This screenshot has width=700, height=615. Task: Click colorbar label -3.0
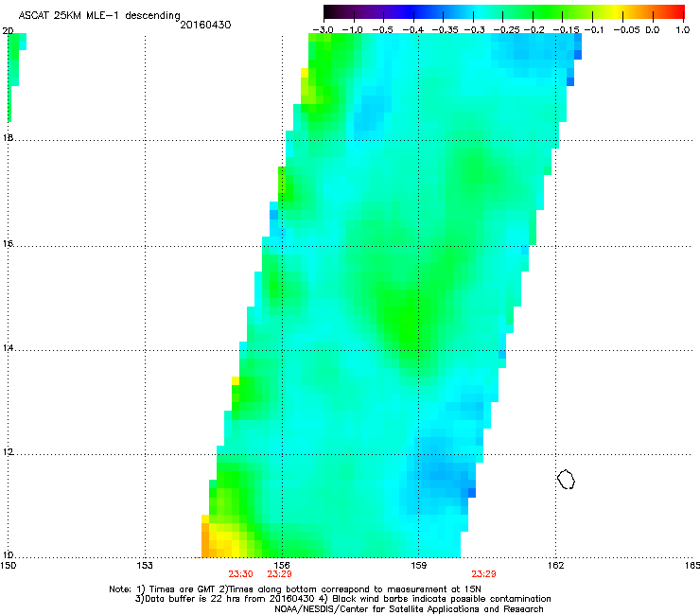click(x=323, y=30)
